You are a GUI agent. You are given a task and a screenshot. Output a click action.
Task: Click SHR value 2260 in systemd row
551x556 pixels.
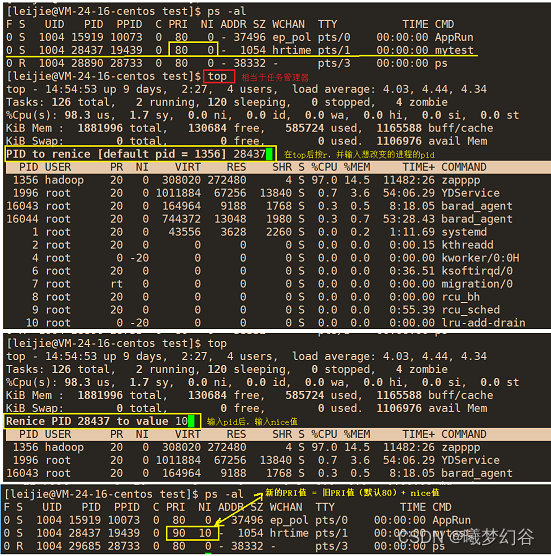tap(279, 232)
